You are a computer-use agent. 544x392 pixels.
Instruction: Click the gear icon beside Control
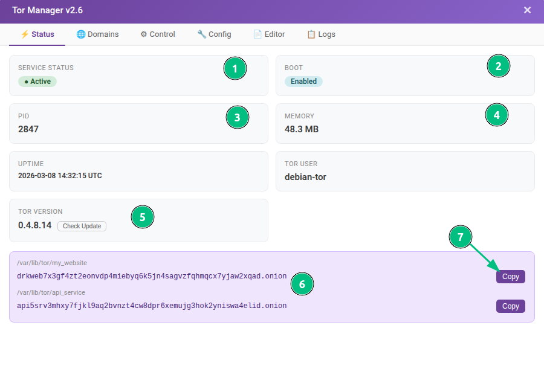click(x=144, y=34)
